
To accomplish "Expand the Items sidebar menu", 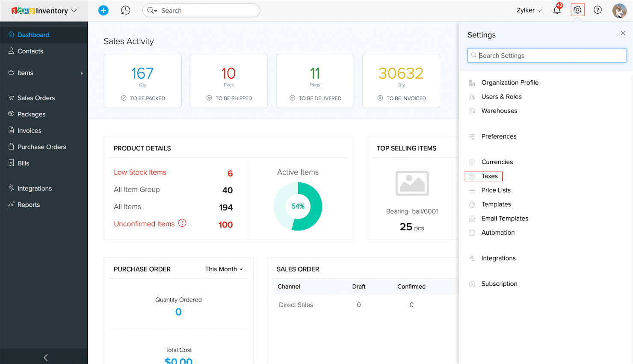I will tap(82, 73).
